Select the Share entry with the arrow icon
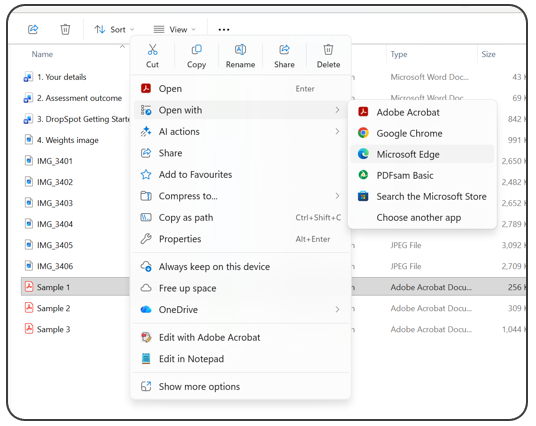This screenshot has height=426, width=536. tap(241, 153)
